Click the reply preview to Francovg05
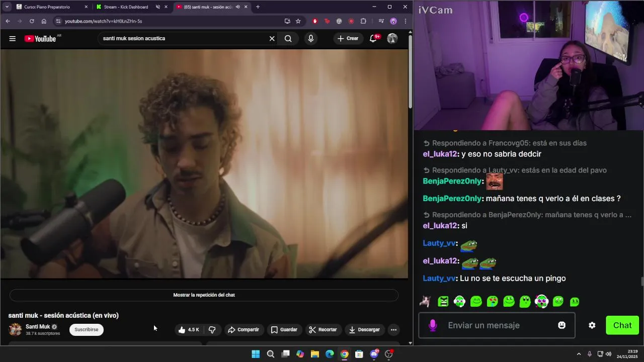 pos(505,143)
